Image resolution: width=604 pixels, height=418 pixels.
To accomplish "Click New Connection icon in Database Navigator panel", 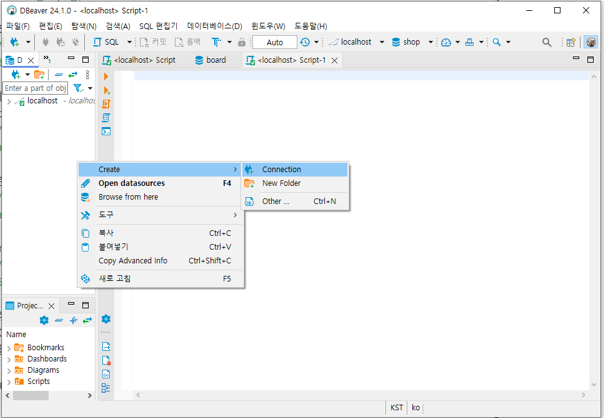I will point(16,74).
